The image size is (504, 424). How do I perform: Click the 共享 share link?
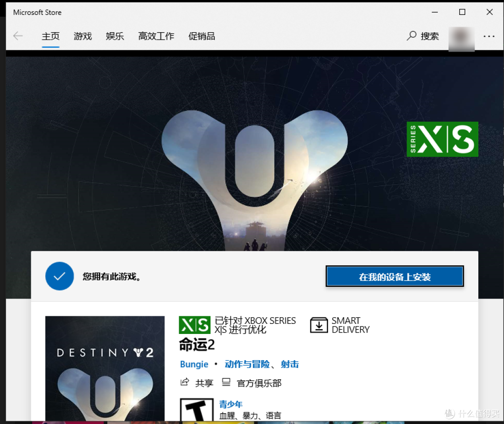(x=204, y=383)
